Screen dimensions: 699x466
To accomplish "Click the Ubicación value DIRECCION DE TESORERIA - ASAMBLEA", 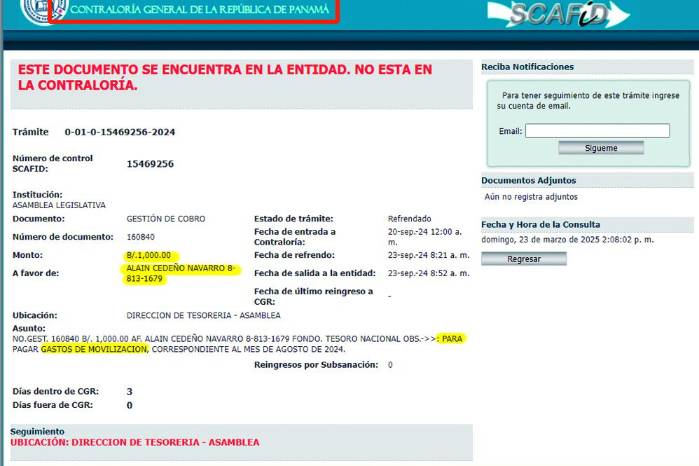I will click(x=203, y=315).
